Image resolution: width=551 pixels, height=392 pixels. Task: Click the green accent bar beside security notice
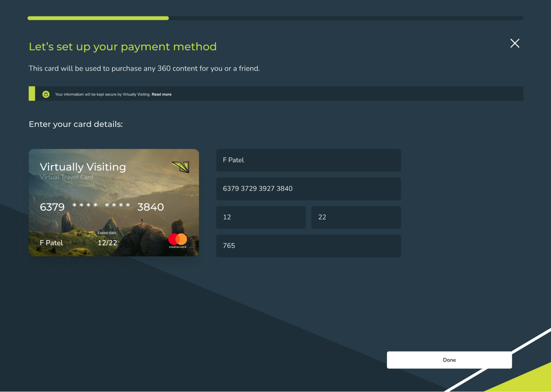point(31,93)
